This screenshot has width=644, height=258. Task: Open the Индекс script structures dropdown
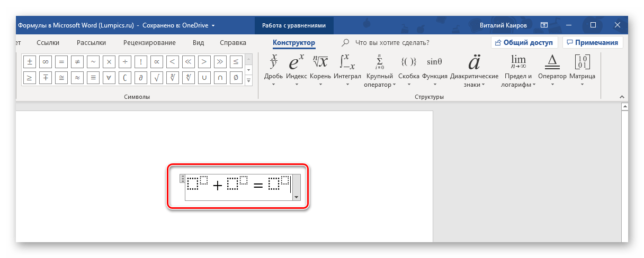pos(297,70)
